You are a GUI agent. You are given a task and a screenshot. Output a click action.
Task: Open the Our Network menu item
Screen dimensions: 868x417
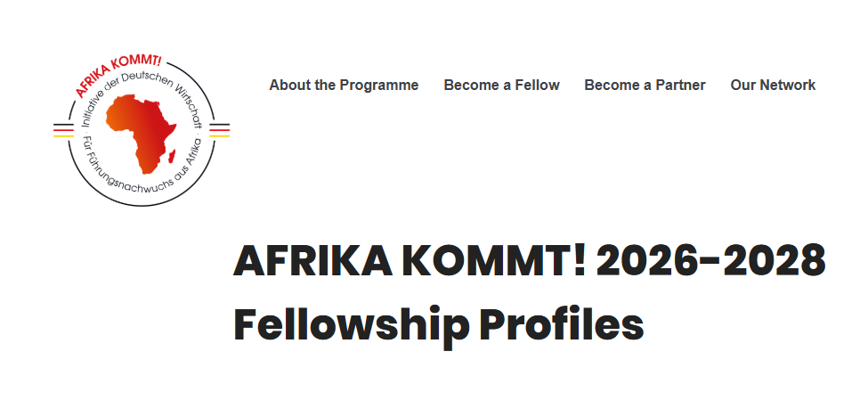click(773, 86)
